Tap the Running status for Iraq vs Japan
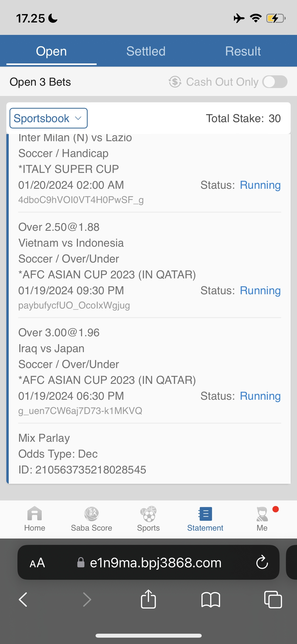 tap(260, 396)
